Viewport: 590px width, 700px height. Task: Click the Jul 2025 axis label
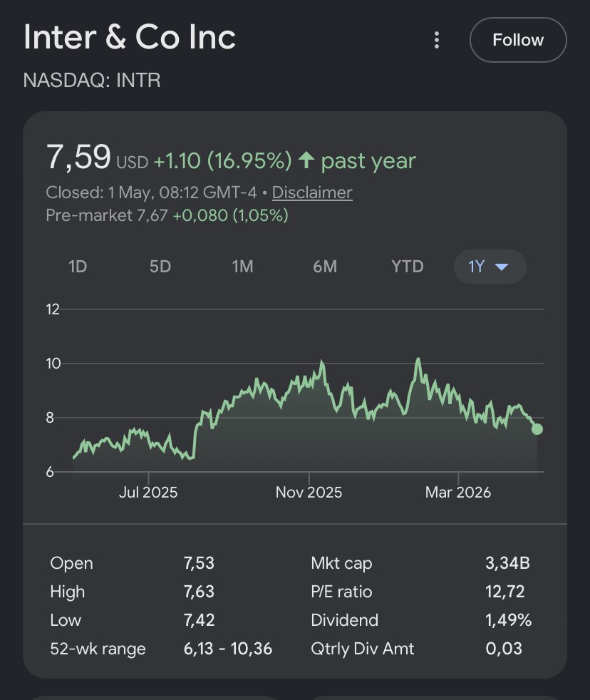148,493
